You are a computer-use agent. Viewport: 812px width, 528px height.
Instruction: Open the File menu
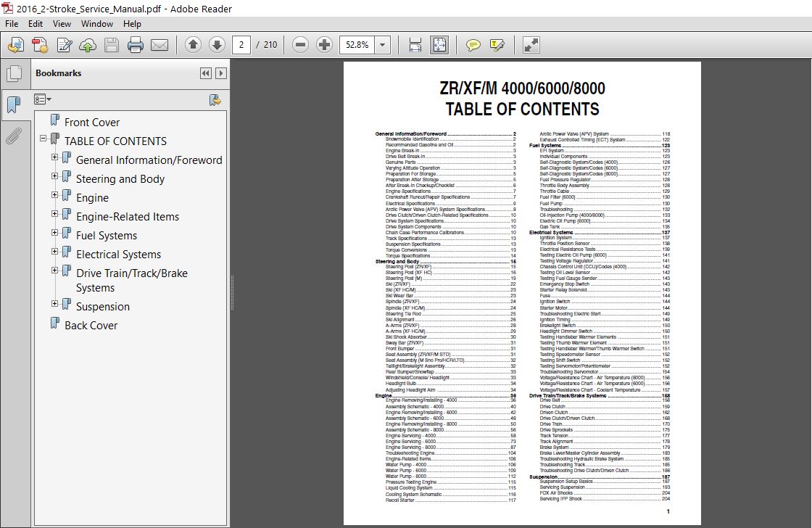[12, 24]
